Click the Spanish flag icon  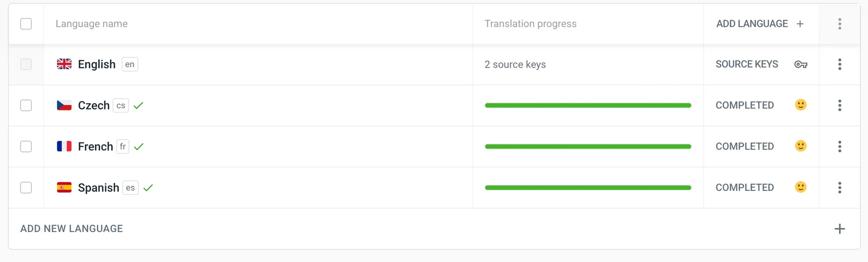pos(64,187)
